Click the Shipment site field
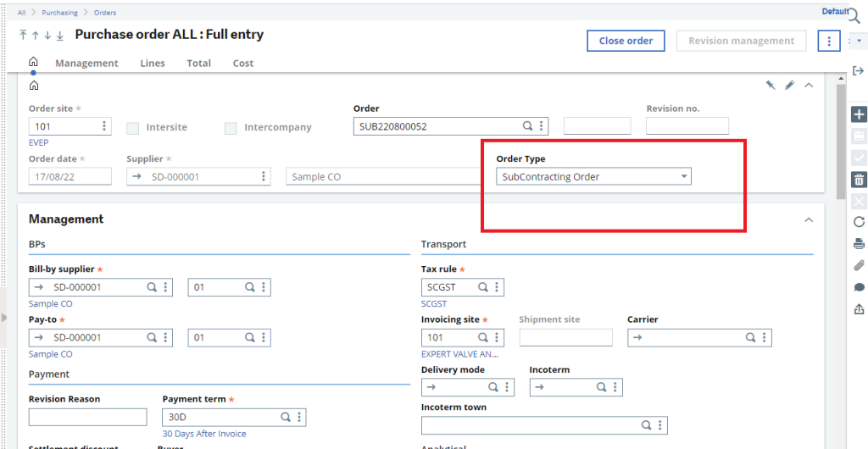 click(x=566, y=337)
